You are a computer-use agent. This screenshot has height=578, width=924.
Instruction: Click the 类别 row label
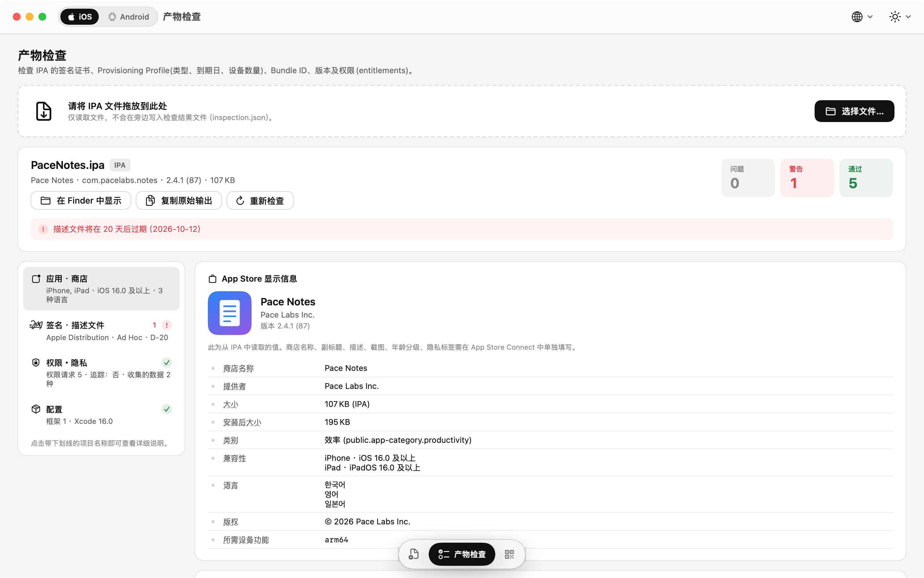(231, 440)
